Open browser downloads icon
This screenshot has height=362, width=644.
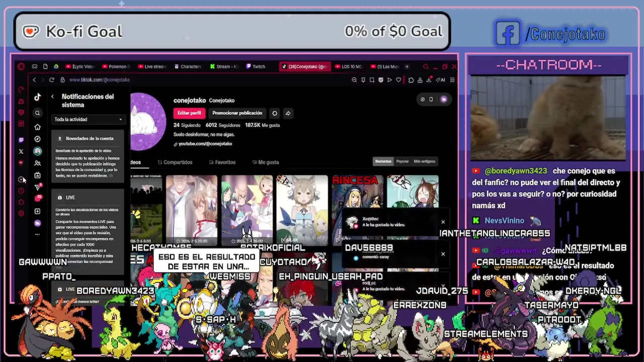[429, 80]
